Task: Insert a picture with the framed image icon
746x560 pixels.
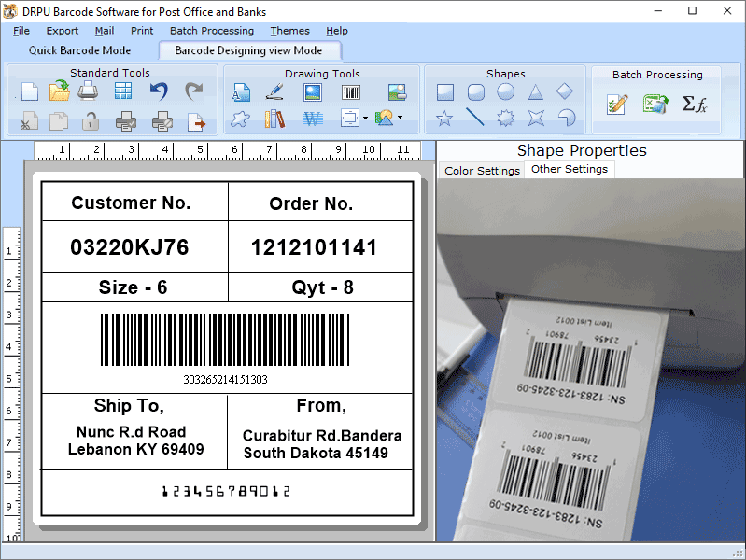Action: 313,91
